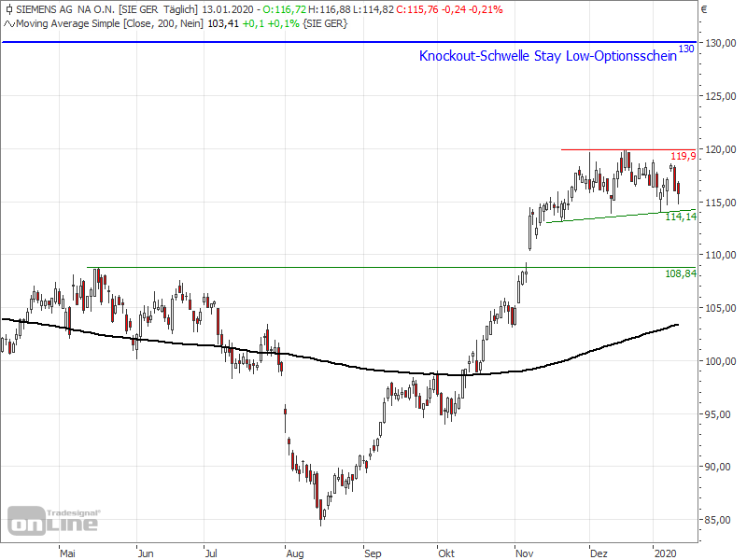Screen dimensions: 747x560
Task: Click the 2020 label on time axis
Action: coord(666,553)
